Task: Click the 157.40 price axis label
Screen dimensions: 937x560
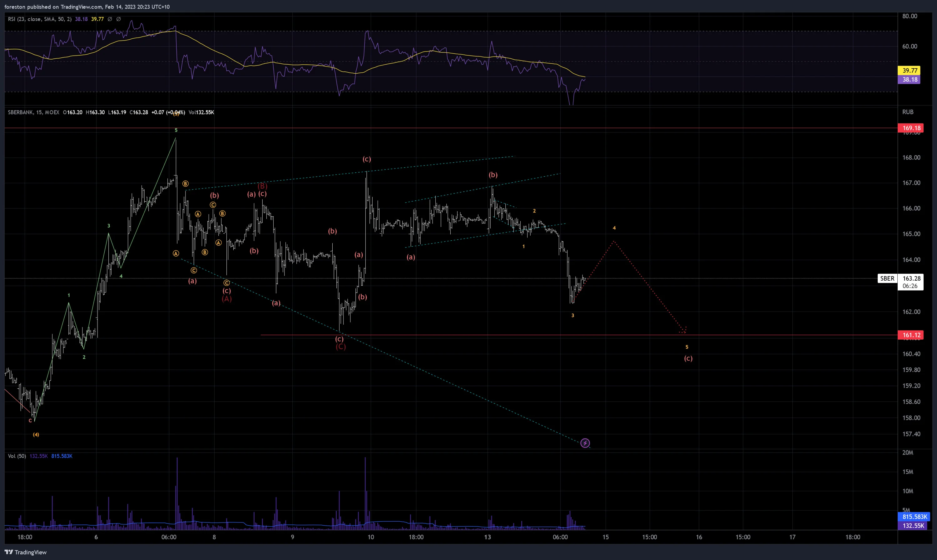Action: coord(911,434)
